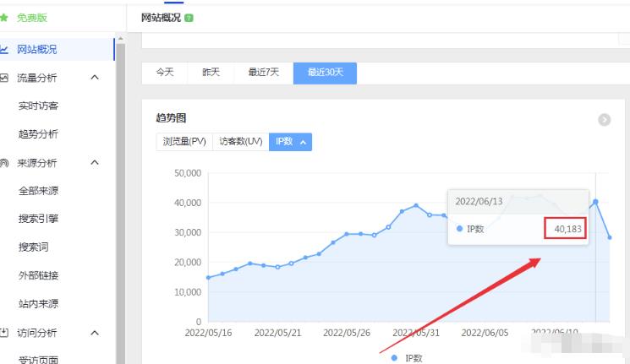Select the 最近30天 time range tab
Viewport: 630px width, 364px height.
point(325,73)
